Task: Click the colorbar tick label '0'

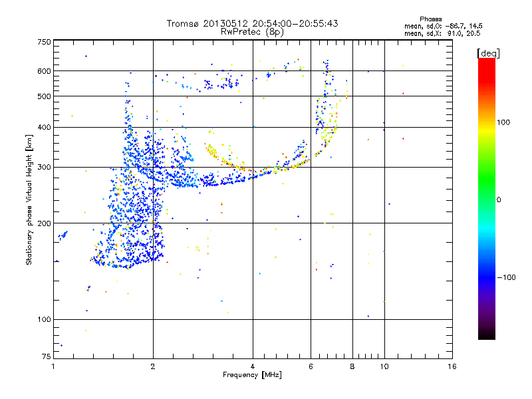Action: coord(499,200)
